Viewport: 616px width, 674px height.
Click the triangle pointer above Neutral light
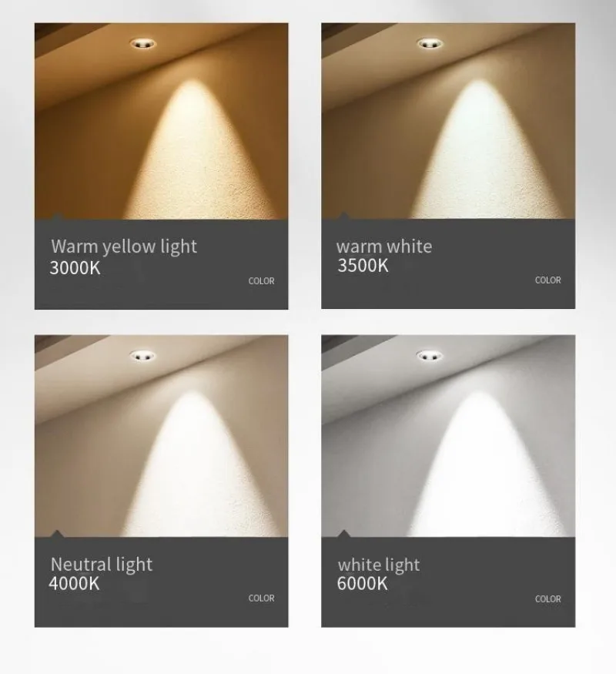click(x=57, y=534)
